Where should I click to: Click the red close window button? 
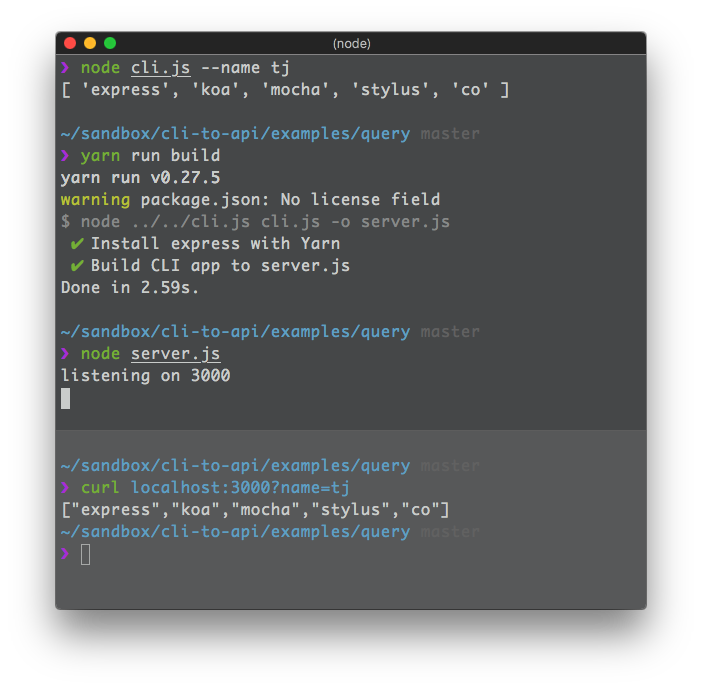[70, 43]
